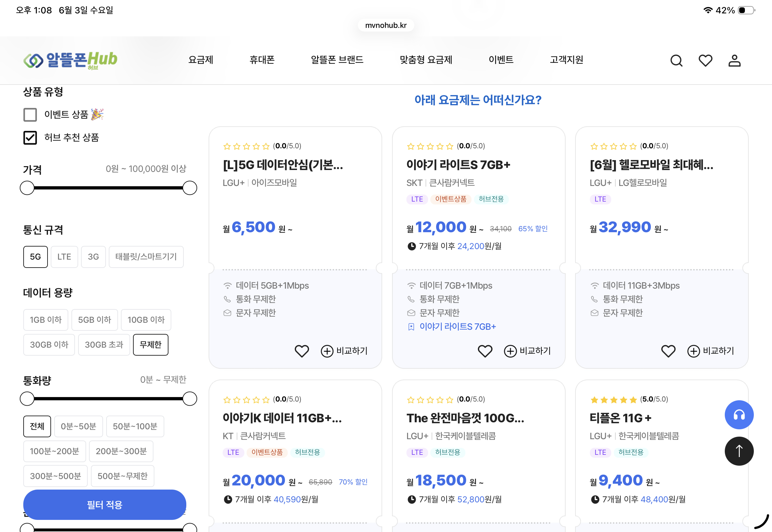Open the 알뜰폰 브랜드 navigation menu
This screenshot has width=772, height=532.
point(337,60)
